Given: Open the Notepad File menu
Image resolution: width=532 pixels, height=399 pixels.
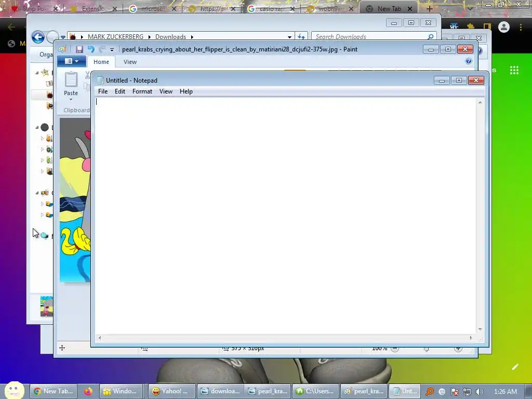Looking at the screenshot, I should coord(103,91).
